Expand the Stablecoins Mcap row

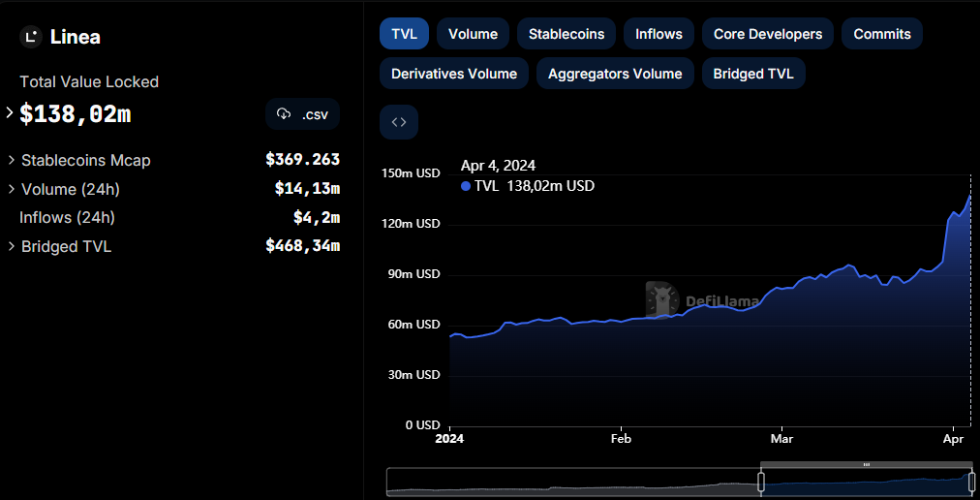12,160
